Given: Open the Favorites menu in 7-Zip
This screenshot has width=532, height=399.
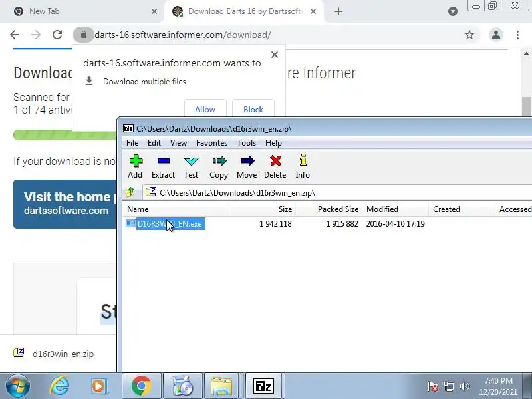Looking at the screenshot, I should click(x=211, y=143).
